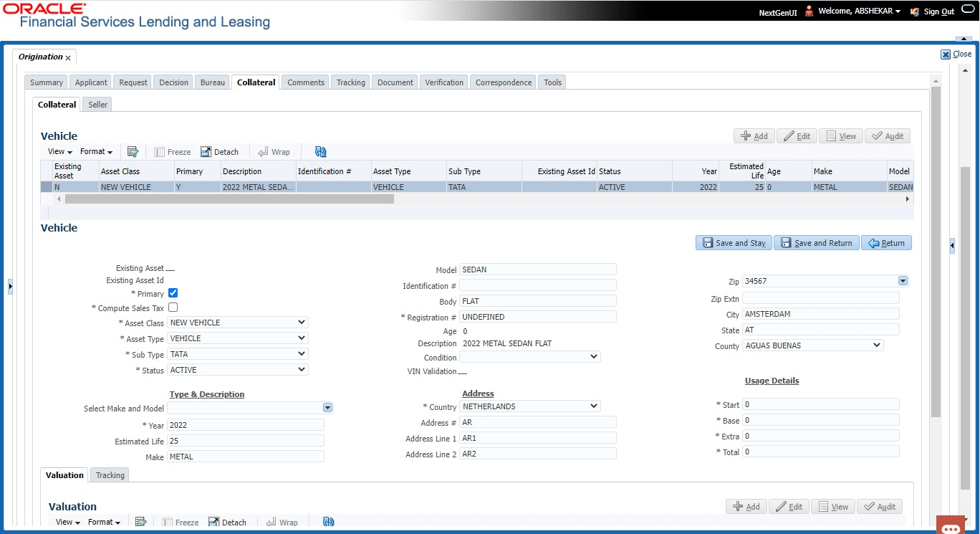The width and height of the screenshot is (980, 534).
Task: Click the Sign Out link
Action: pos(938,11)
